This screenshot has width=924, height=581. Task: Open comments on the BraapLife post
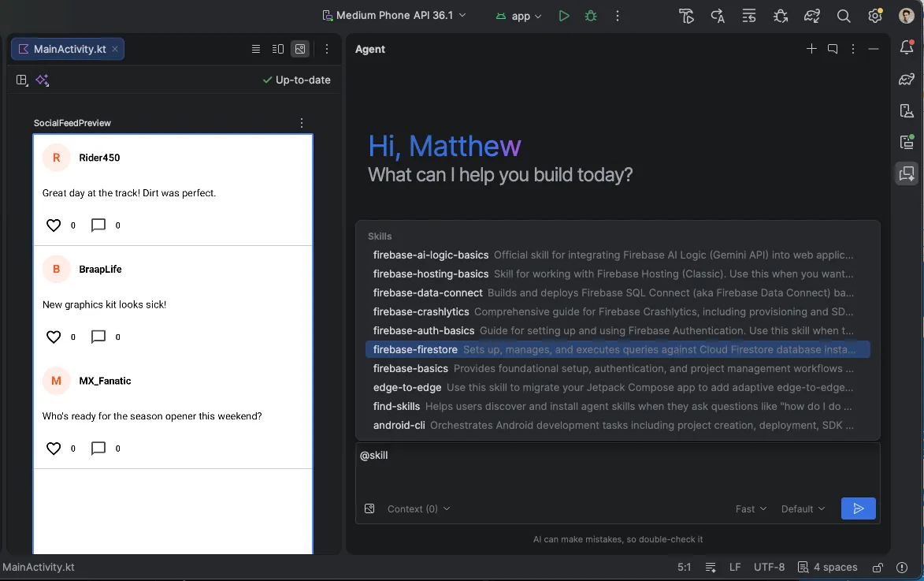98,337
